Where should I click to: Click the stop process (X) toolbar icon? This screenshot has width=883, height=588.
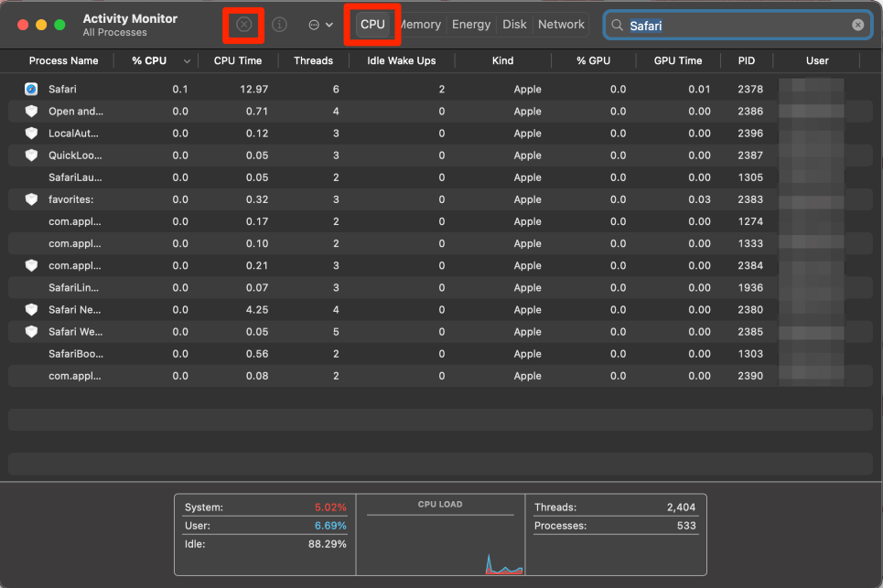tap(244, 25)
